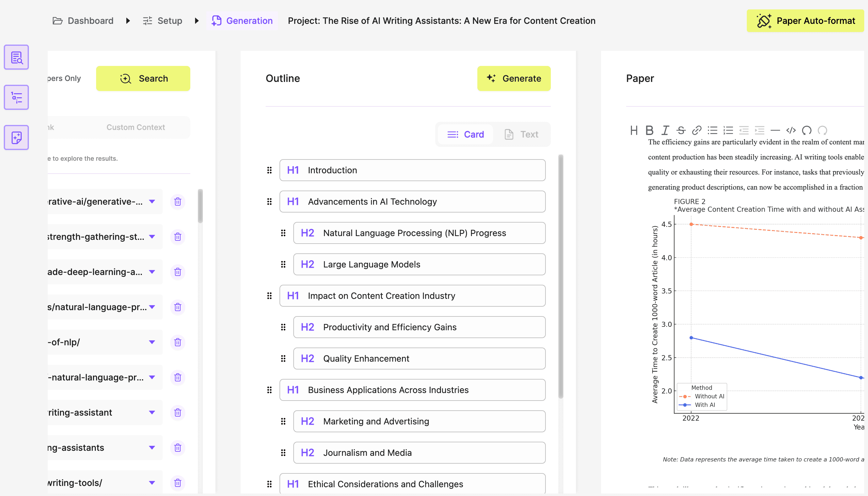This screenshot has height=496, width=868.
Task: Insert a link using toolbar icon
Action: [697, 130]
